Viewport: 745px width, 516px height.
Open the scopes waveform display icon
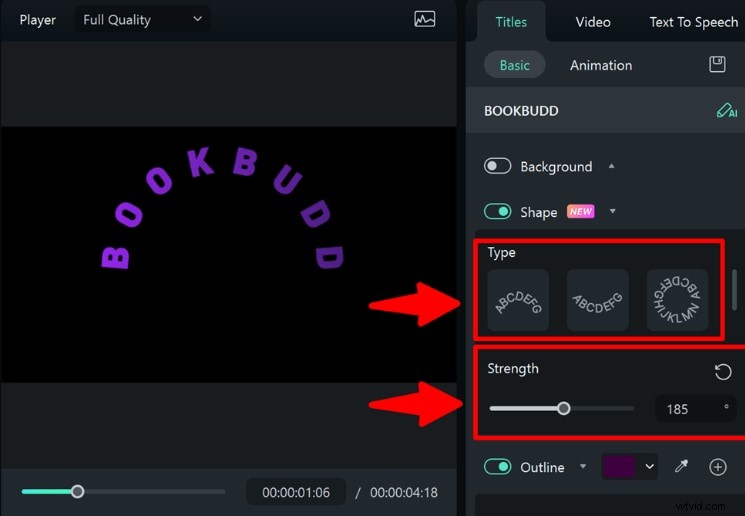coord(425,19)
